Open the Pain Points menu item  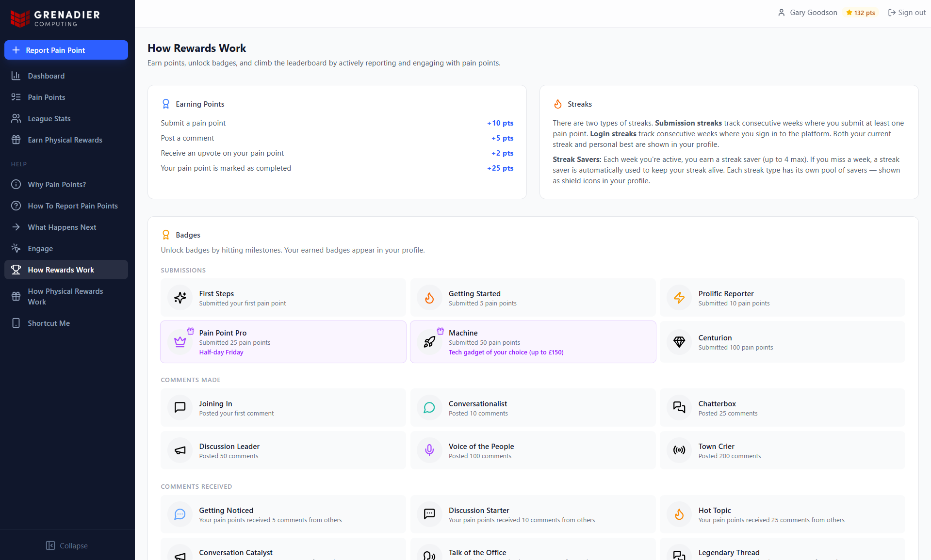47,97
